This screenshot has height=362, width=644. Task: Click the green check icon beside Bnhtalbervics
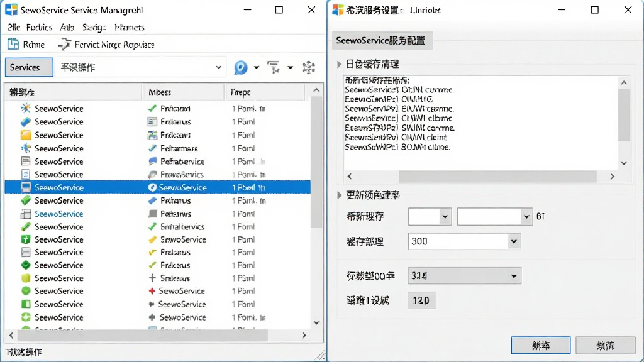[x=152, y=226]
